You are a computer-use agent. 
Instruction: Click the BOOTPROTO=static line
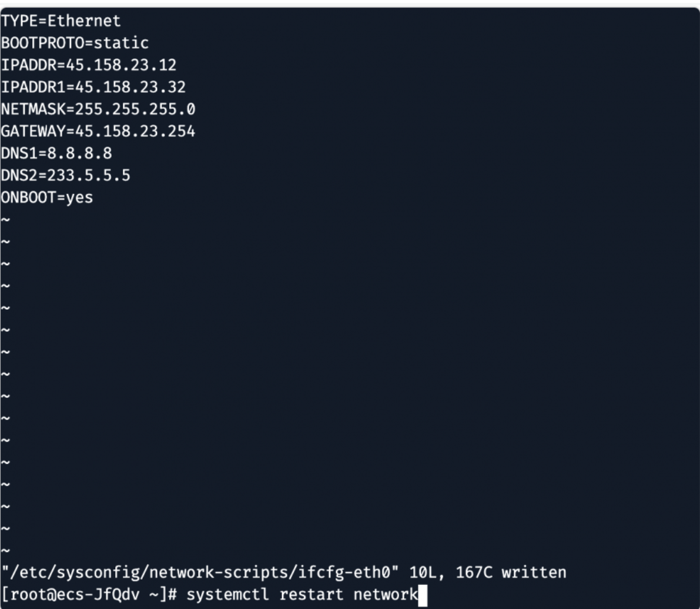point(74,43)
